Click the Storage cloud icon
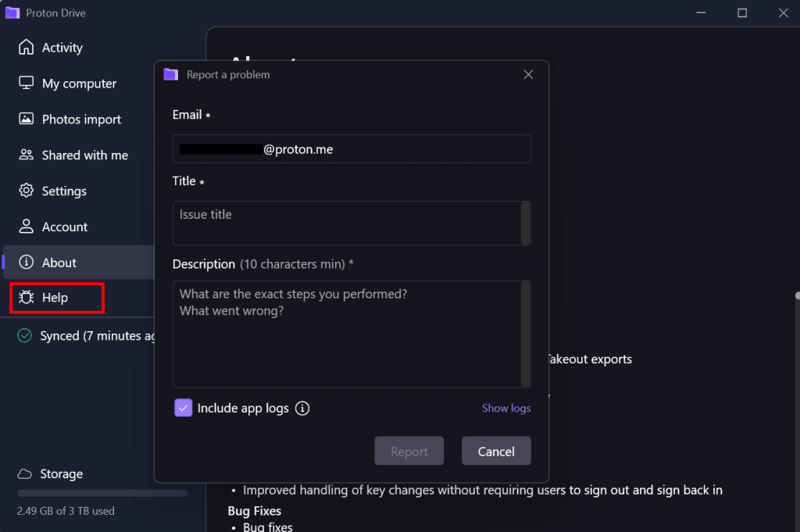Screen dimensions: 800x532 pyautogui.click(x=24, y=474)
